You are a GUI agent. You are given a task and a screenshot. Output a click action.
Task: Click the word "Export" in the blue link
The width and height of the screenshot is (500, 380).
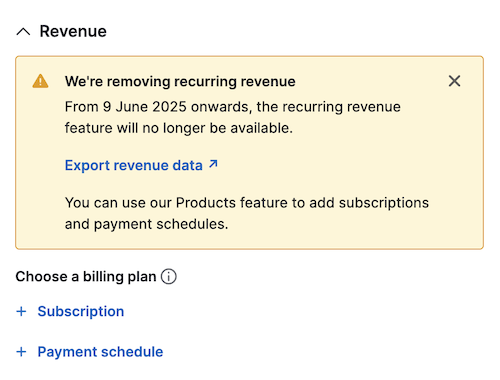tap(87, 166)
